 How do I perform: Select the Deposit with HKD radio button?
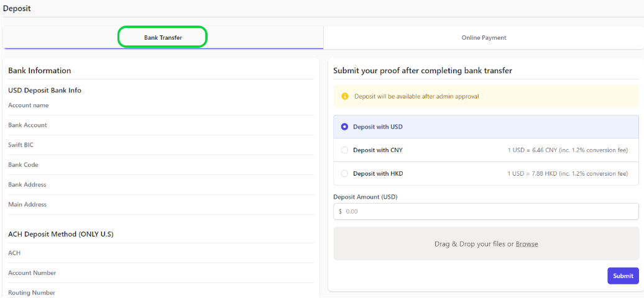(x=344, y=174)
